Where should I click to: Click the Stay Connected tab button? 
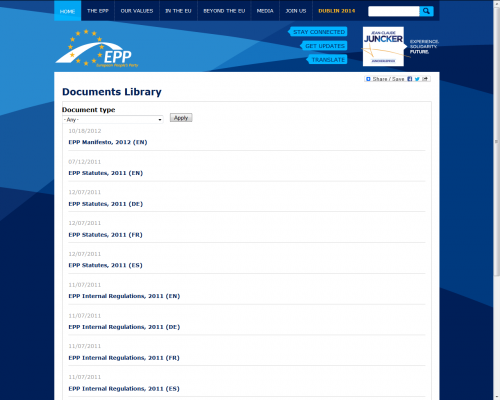(318, 32)
